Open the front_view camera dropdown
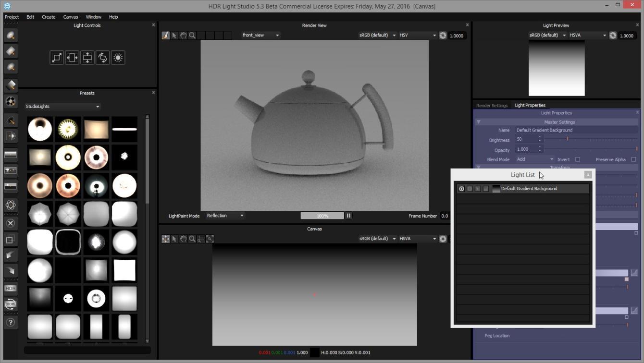 pos(261,36)
